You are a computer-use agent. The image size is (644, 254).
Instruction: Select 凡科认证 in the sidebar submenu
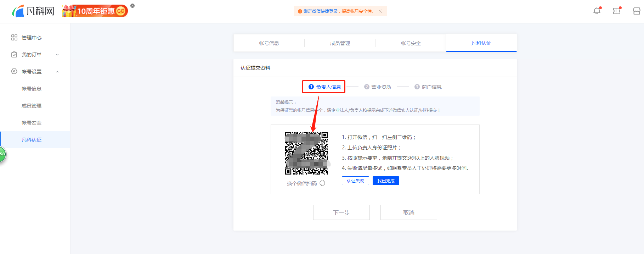pyautogui.click(x=35, y=140)
